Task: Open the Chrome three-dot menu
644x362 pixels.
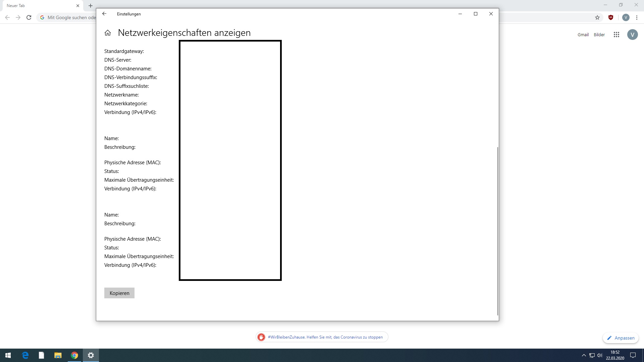Action: pyautogui.click(x=637, y=17)
